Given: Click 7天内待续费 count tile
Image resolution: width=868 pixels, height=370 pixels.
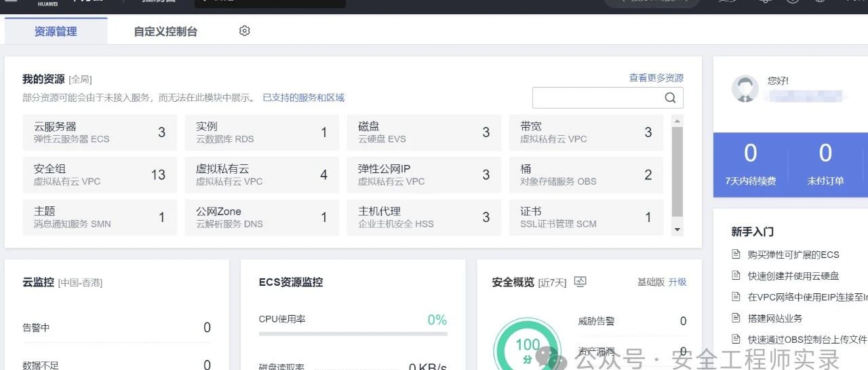Looking at the screenshot, I should pyautogui.click(x=750, y=165).
